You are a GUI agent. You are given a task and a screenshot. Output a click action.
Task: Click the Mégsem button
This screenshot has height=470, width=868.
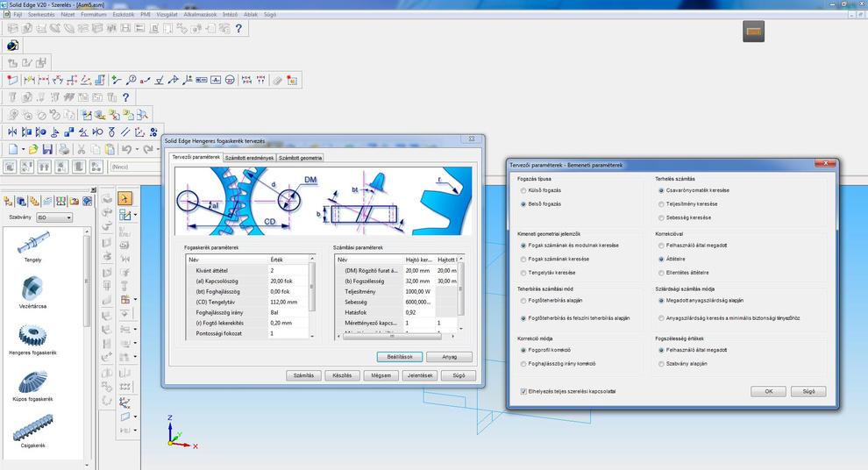pyautogui.click(x=381, y=375)
